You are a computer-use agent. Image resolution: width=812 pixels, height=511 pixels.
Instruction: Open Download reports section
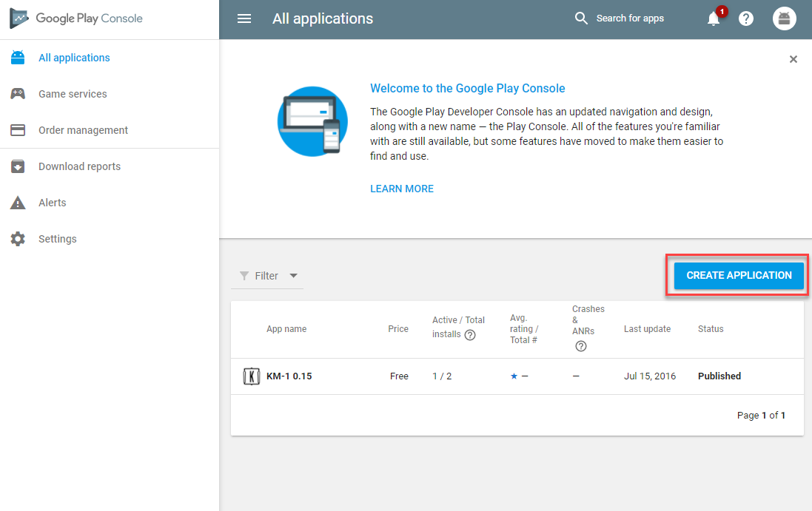coord(79,166)
